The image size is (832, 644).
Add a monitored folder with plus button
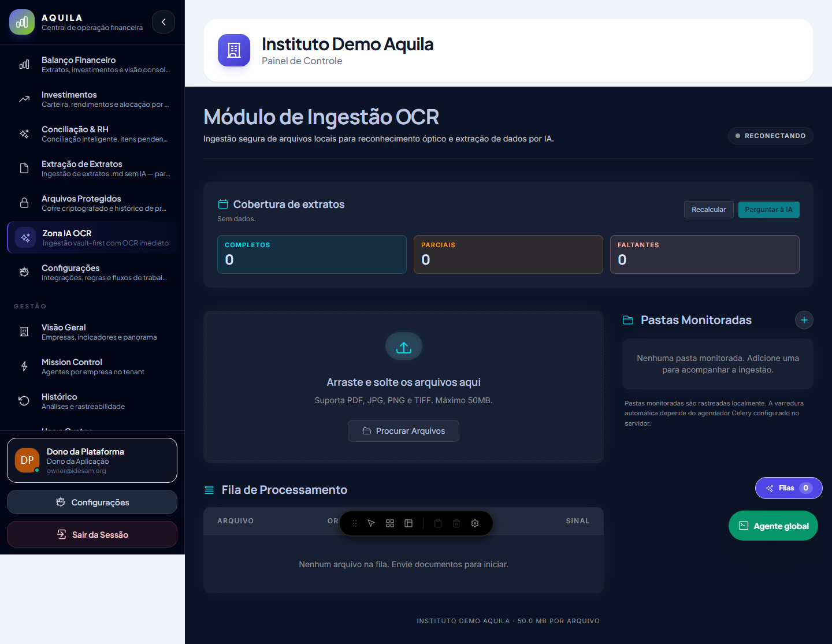804,320
